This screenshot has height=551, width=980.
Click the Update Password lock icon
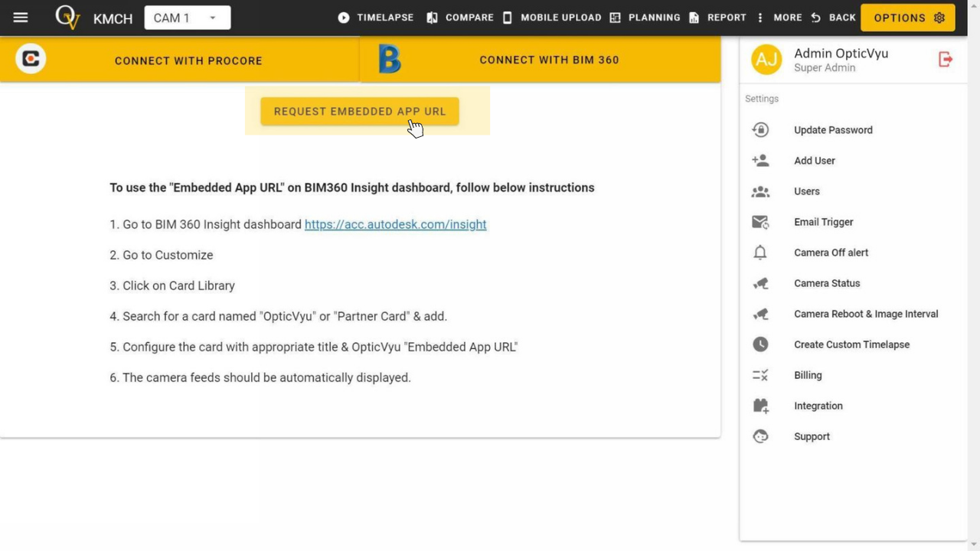760,130
